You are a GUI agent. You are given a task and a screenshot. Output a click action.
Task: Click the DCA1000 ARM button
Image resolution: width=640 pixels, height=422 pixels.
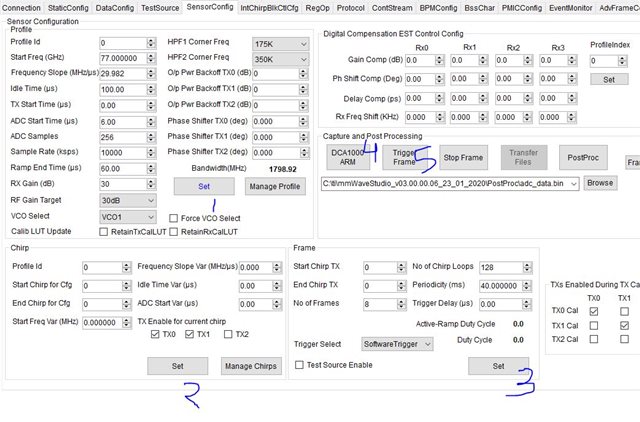tap(348, 158)
